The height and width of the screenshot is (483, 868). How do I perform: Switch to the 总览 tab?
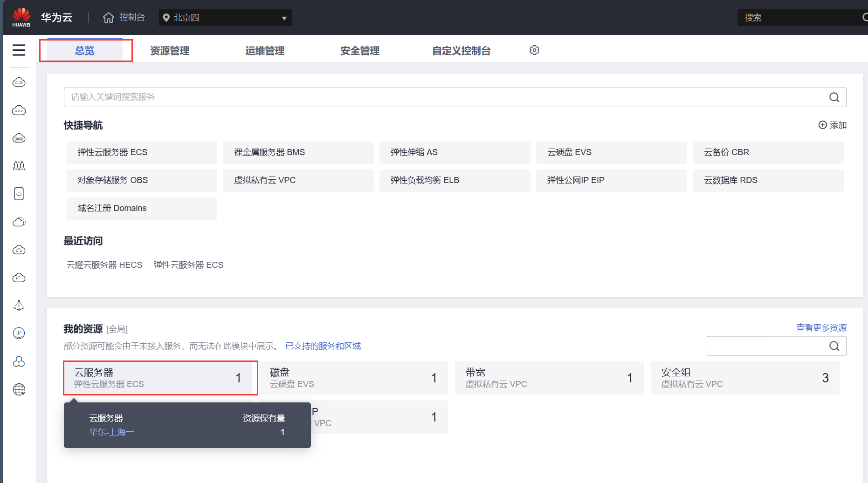coord(85,50)
